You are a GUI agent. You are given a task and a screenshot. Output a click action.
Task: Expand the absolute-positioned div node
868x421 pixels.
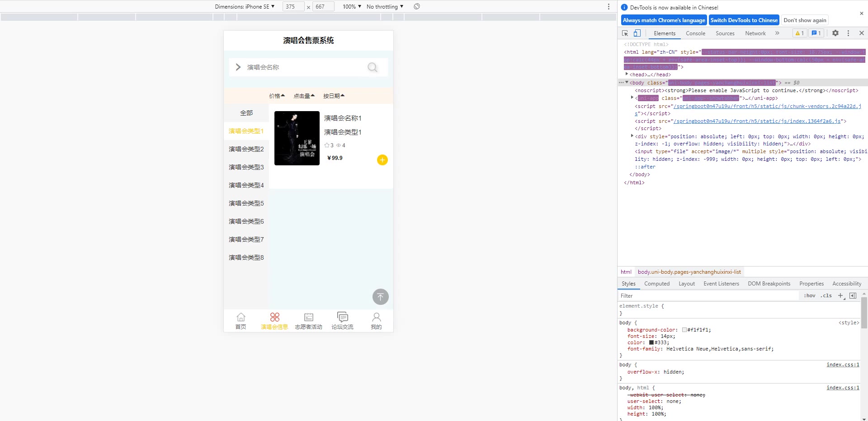tap(632, 136)
